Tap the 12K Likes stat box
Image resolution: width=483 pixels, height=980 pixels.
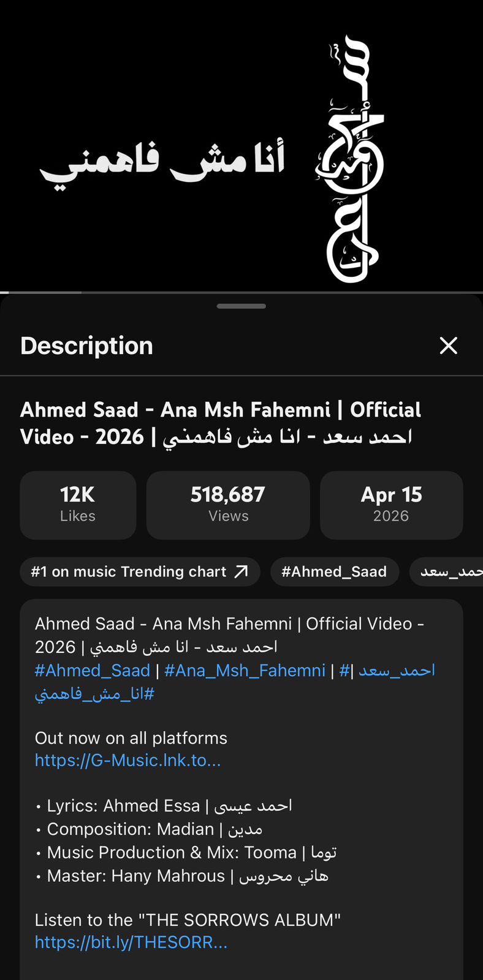point(78,505)
